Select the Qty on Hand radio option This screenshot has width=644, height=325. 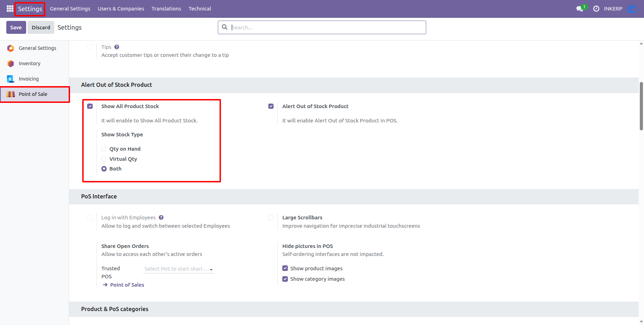tap(104, 149)
